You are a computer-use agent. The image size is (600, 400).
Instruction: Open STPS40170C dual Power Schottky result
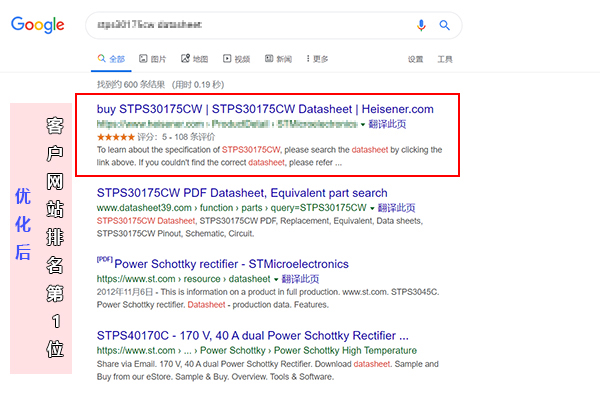point(253,335)
